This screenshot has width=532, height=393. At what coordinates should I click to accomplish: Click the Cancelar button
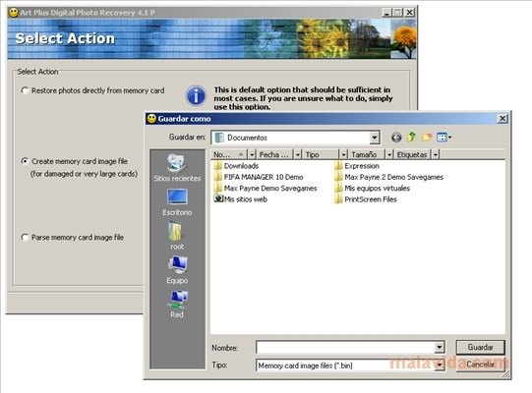coord(480,365)
